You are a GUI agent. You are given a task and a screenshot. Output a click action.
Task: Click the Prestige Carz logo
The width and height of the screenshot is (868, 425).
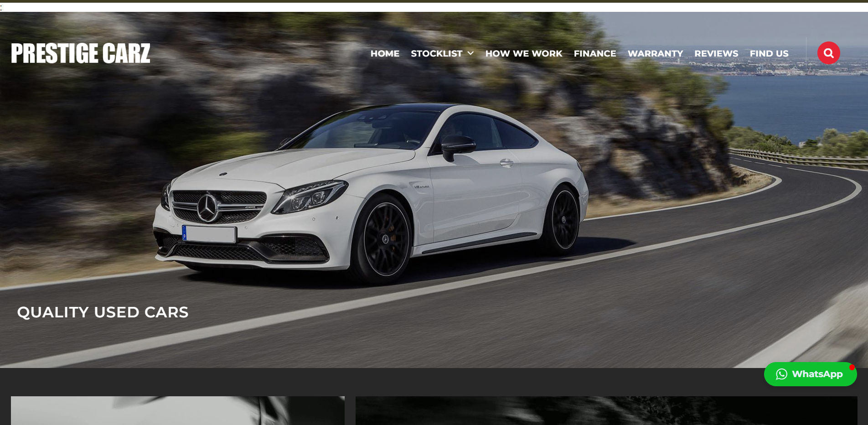[x=80, y=53]
